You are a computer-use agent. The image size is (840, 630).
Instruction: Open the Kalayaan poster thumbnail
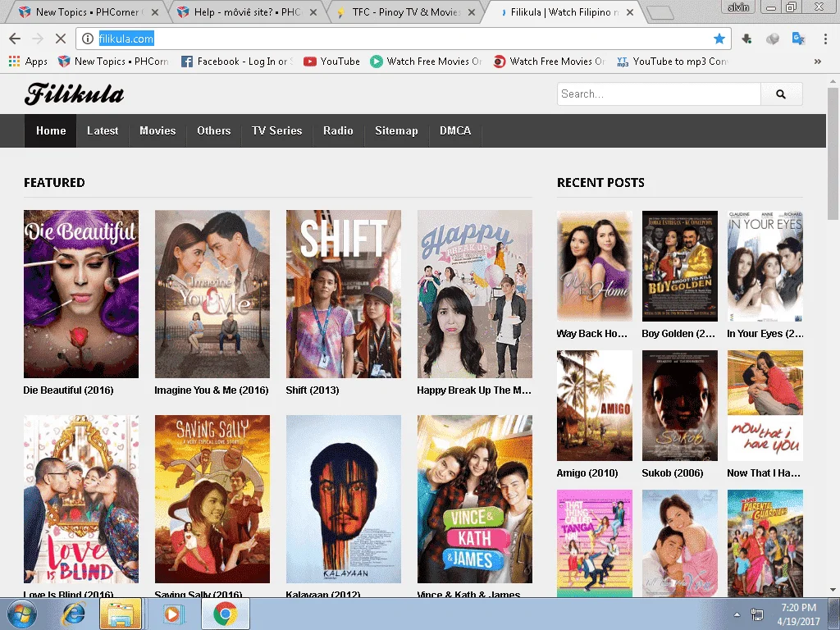tap(344, 500)
